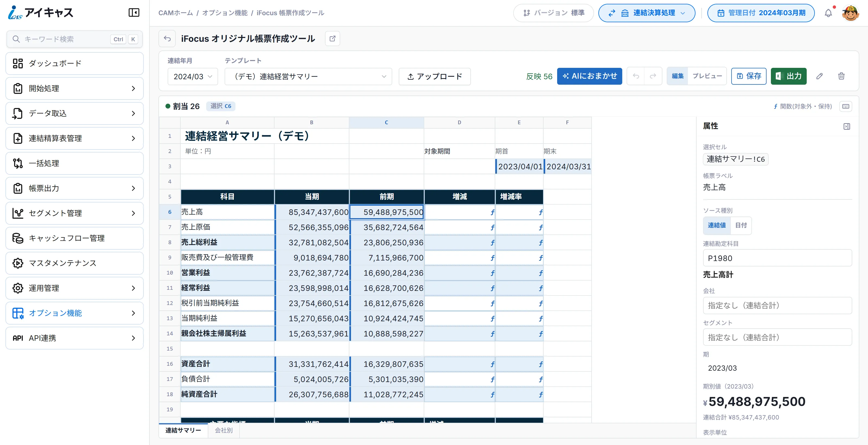Click the セグメント selector field
Screen dimensions: 868x445
click(x=777, y=337)
